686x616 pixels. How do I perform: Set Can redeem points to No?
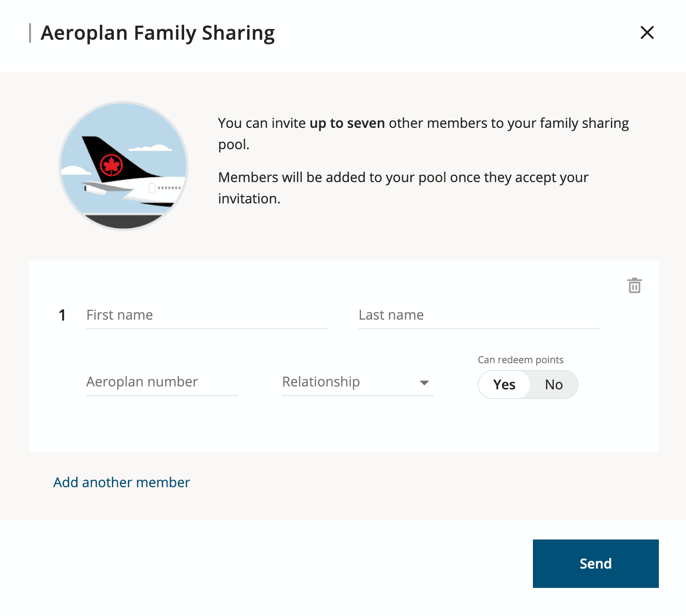[554, 384]
